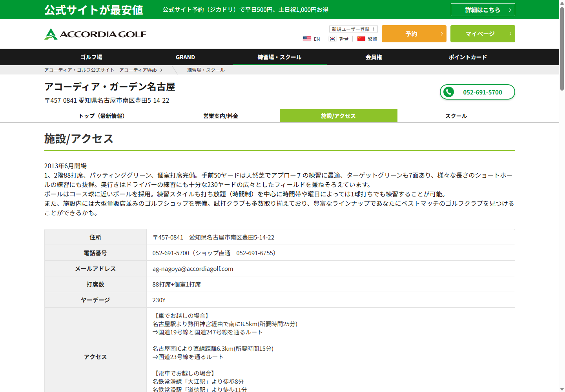This screenshot has height=392, width=565.
Task: Click the Chinese flag icon
Action: (361, 39)
